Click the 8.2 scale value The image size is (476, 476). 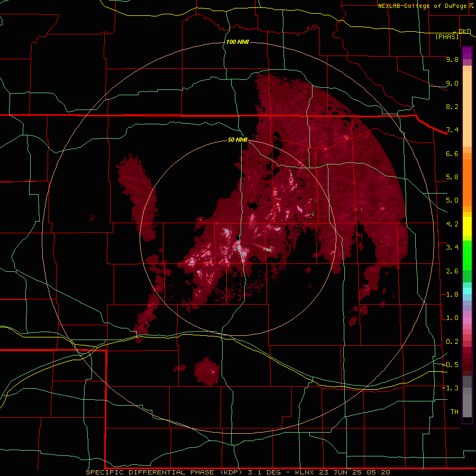(x=452, y=106)
